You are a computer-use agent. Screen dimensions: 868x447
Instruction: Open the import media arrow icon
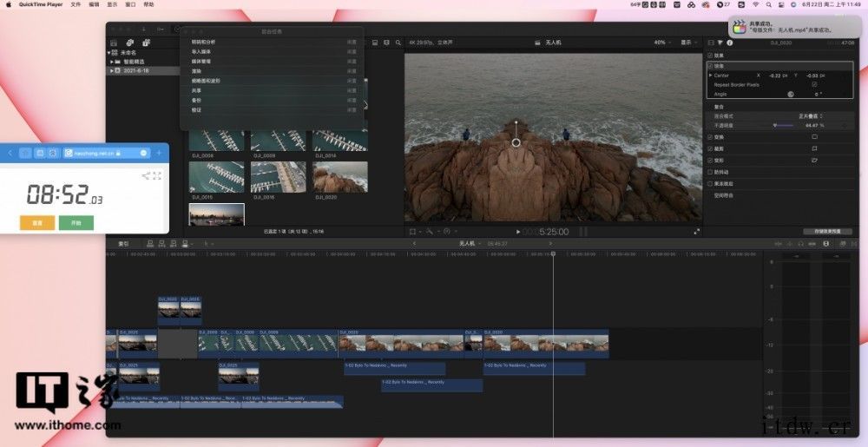coord(143,29)
